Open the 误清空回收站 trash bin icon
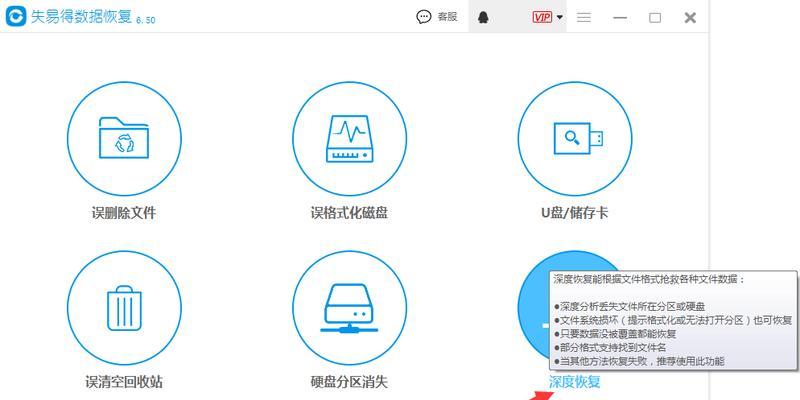 124,308
